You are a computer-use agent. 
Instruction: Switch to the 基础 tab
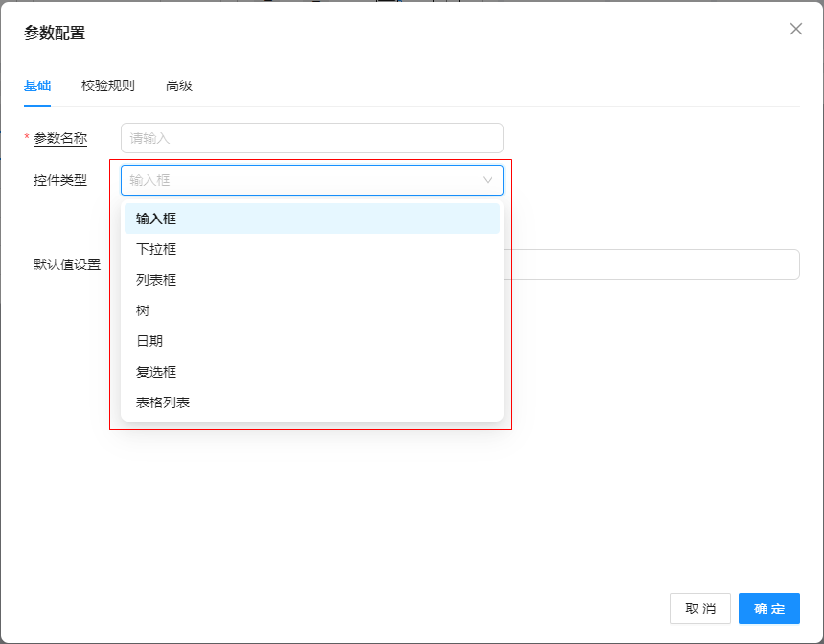[x=37, y=85]
